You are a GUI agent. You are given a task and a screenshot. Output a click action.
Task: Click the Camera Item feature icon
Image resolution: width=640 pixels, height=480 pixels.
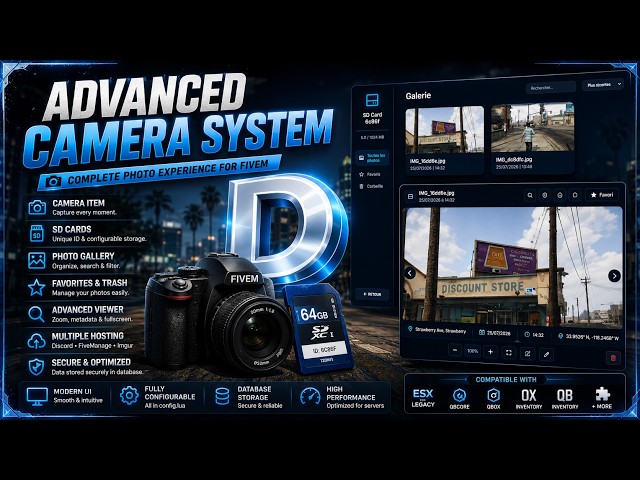click(37, 207)
